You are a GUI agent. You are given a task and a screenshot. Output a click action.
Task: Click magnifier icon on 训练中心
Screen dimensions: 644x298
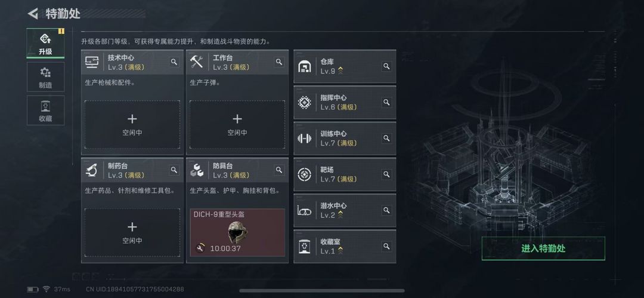tap(386, 138)
